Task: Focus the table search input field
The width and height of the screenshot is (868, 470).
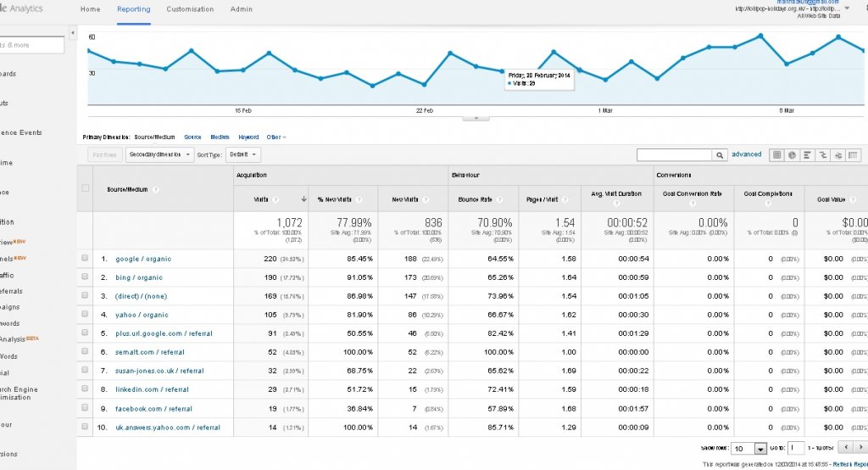Action: [x=674, y=155]
